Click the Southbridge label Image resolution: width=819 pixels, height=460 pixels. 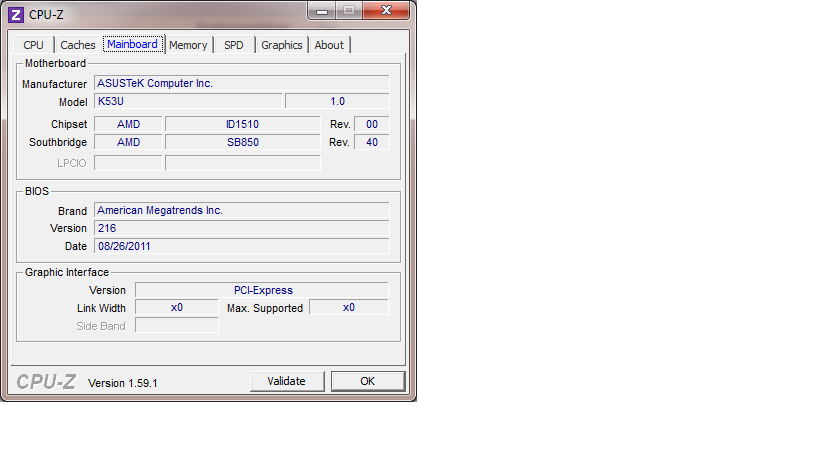pyautogui.click(x=58, y=143)
